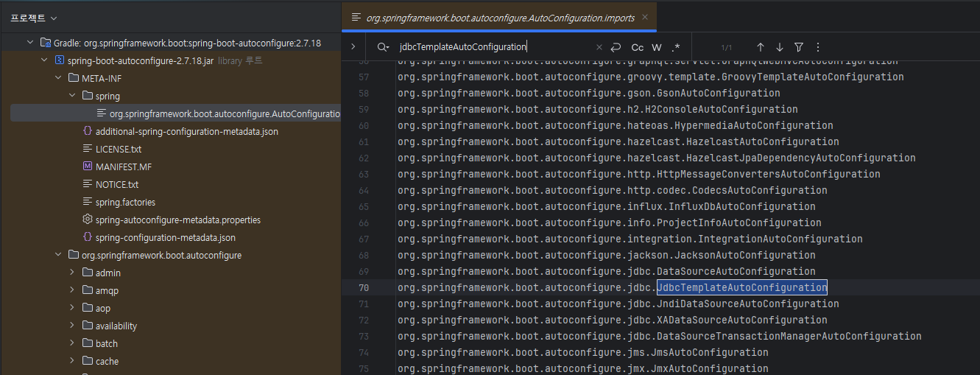Click the highlighted JdbcTemplateAutoConfiguration match
This screenshot has width=980, height=375.
pyautogui.click(x=742, y=287)
